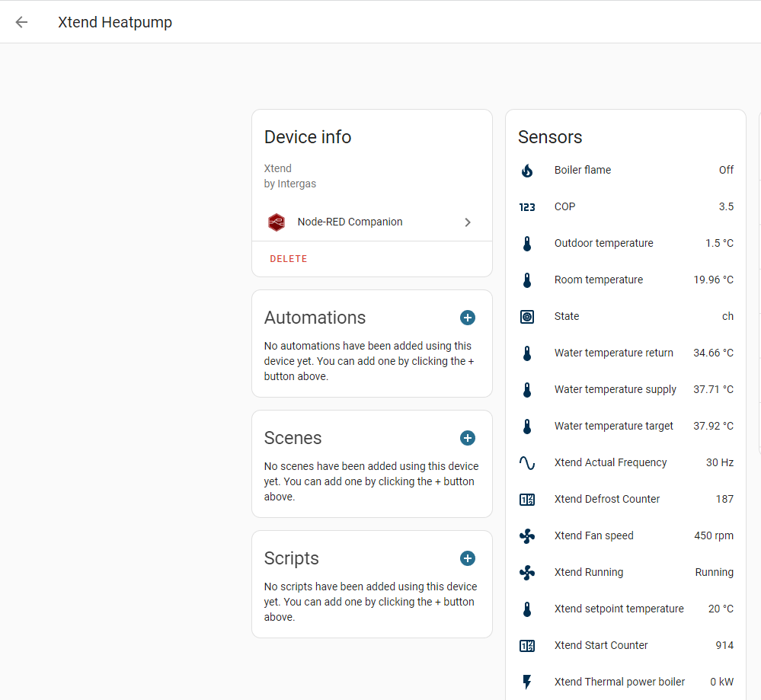Expand Node-RED Companion chevron arrow
Image resolution: width=761 pixels, height=700 pixels.
468,222
